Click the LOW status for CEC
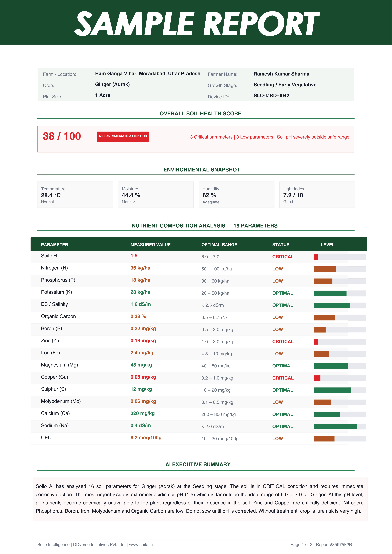 (x=278, y=439)
